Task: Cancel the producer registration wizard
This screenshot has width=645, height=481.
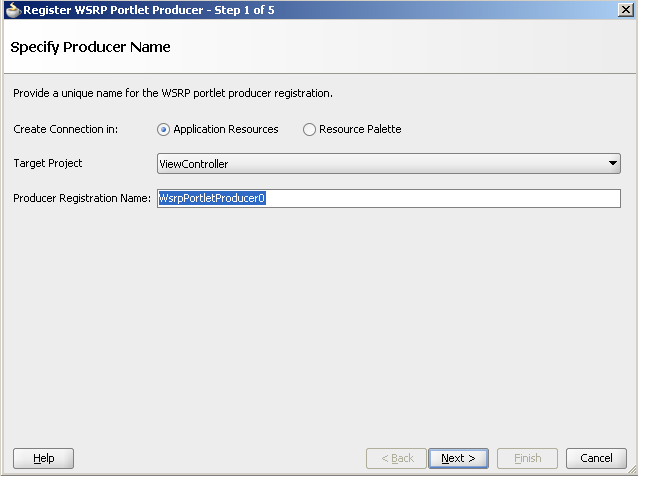Action: pos(596,458)
